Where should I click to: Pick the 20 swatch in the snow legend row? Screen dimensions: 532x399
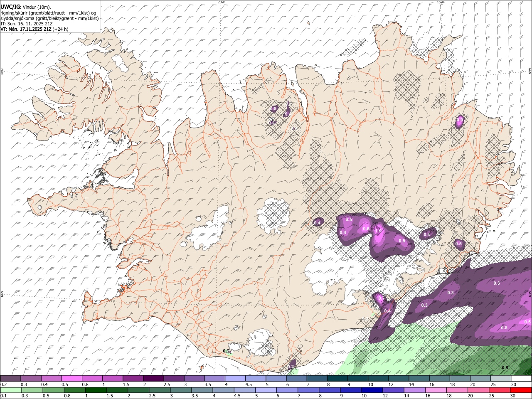[x=480, y=379]
